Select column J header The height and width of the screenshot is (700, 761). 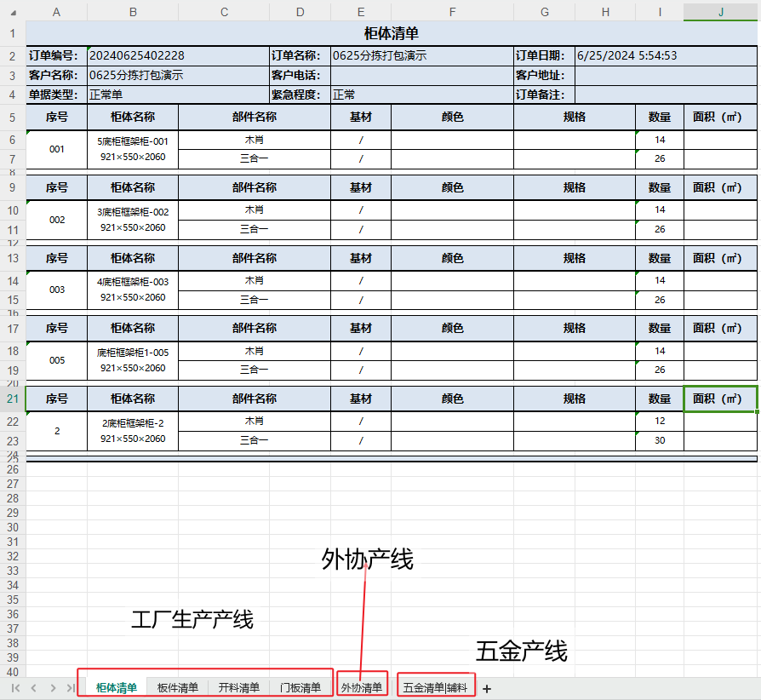721,11
